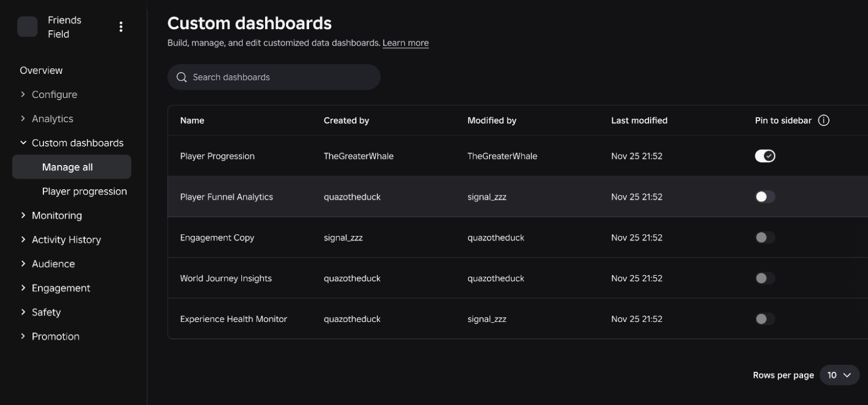Toggle pin for Engagement Copy
This screenshot has height=405, width=868.
coord(765,238)
